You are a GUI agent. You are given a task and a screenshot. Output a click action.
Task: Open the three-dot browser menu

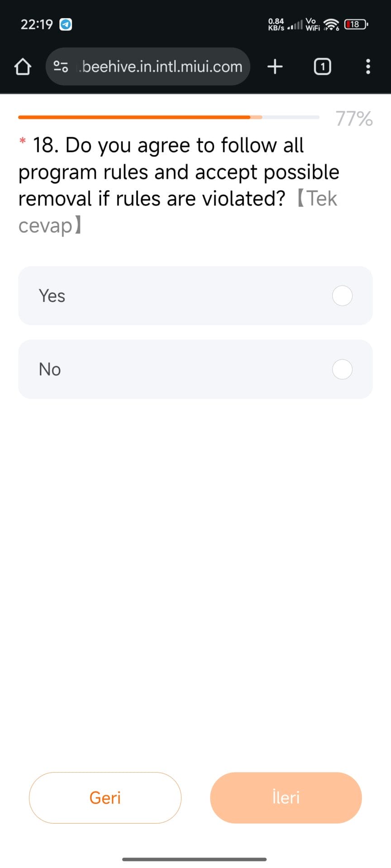[x=368, y=67]
